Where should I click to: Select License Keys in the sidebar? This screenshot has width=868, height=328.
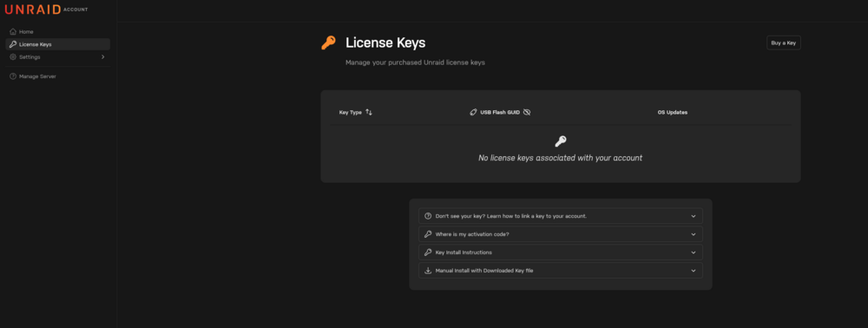[x=57, y=44]
